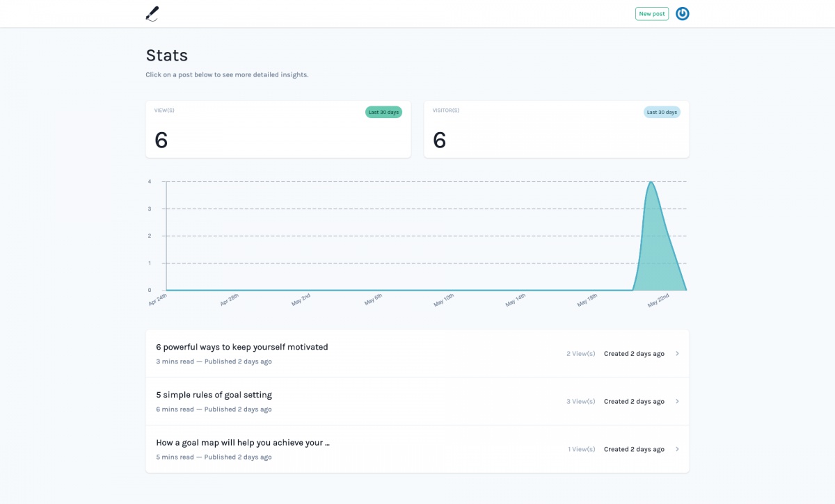Image resolution: width=835 pixels, height=504 pixels.
Task: Open the user profile avatar icon
Action: pos(682,13)
